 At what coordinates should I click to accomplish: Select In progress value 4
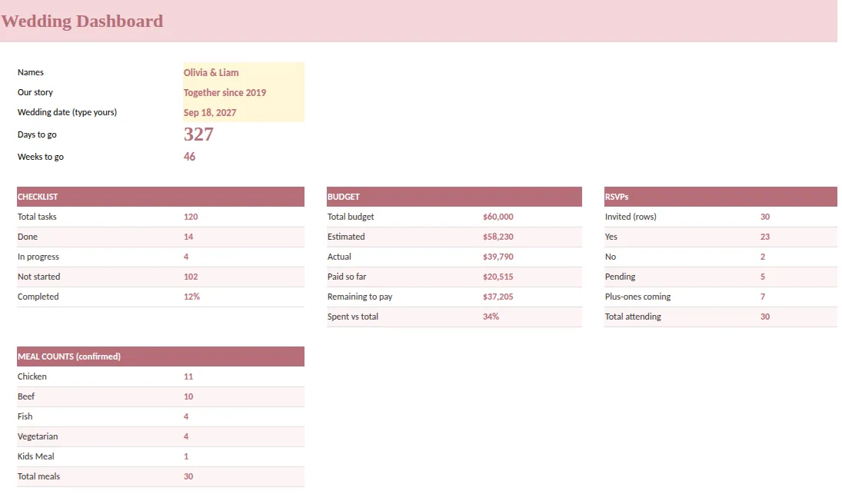[186, 257]
